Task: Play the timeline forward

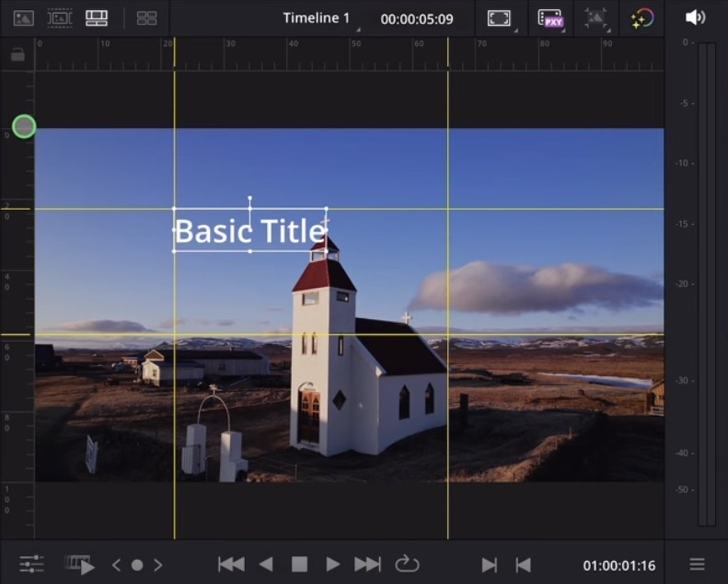Action: pyautogui.click(x=332, y=565)
